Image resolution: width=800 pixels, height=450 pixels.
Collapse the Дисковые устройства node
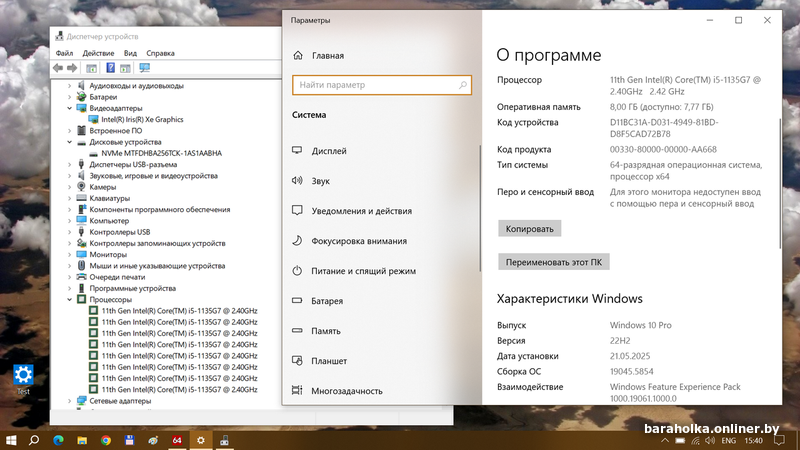point(69,142)
